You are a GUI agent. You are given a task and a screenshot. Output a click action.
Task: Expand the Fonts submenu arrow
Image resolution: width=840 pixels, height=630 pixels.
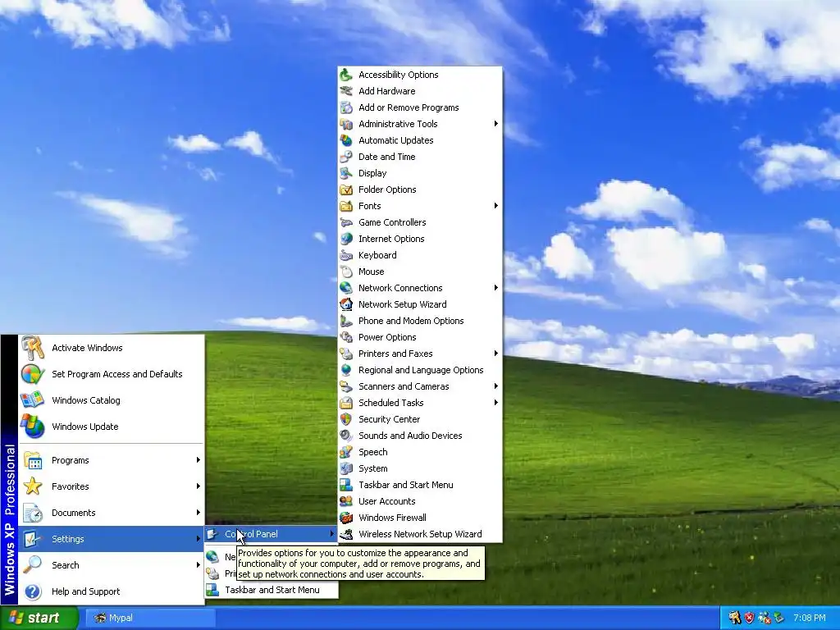(x=496, y=206)
